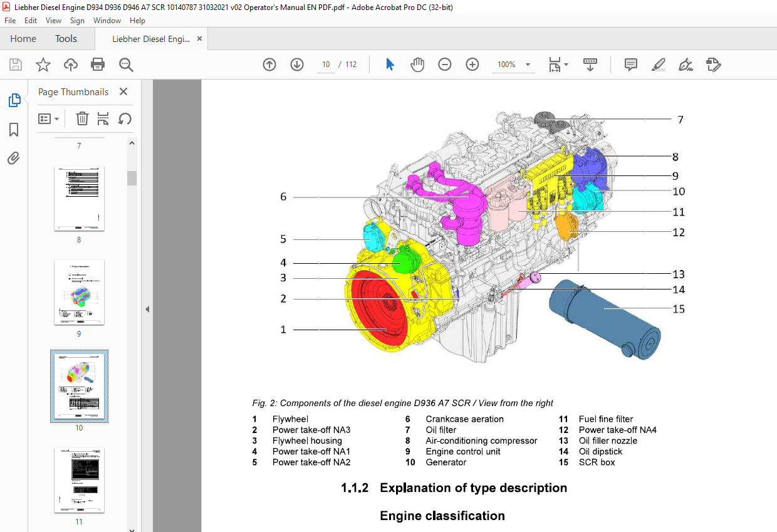Add a sticky note comment

[631, 65]
